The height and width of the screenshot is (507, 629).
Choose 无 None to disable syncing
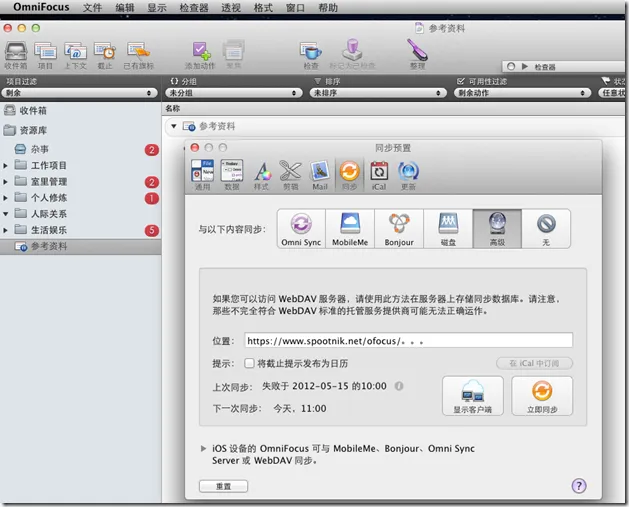546,229
